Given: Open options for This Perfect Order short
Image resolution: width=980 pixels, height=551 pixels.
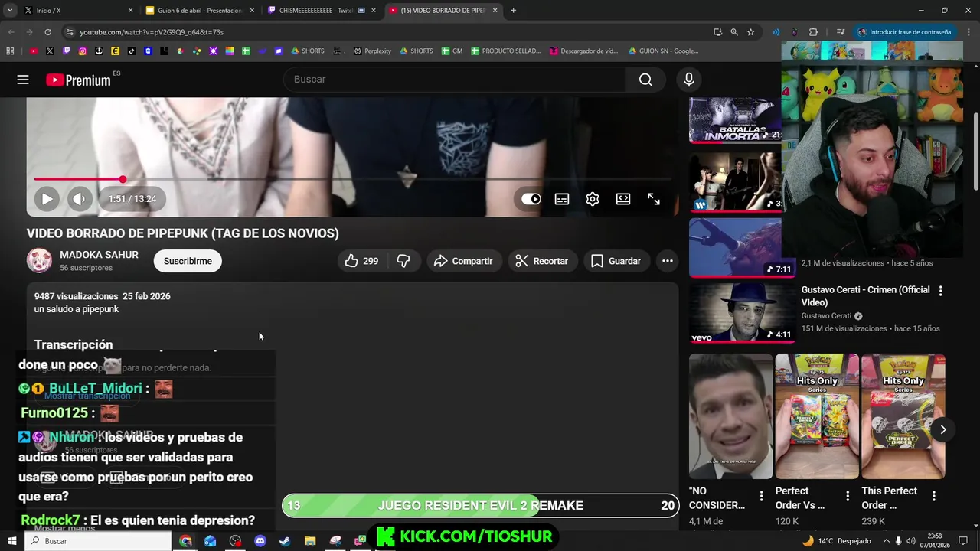Looking at the screenshot, I should coord(933,497).
